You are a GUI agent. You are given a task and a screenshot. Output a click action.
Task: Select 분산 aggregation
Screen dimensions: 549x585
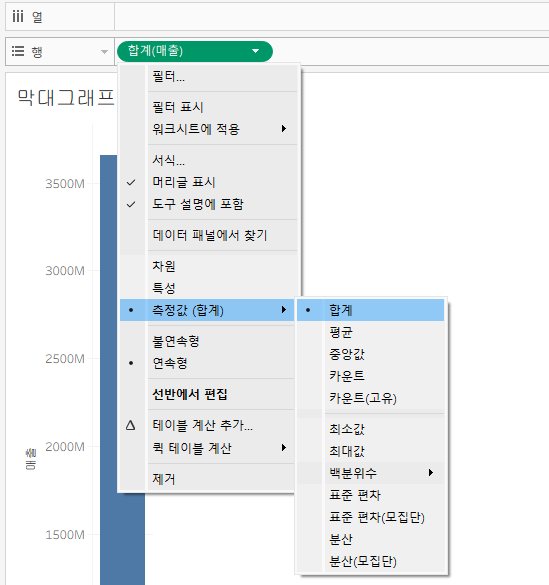tap(371, 539)
